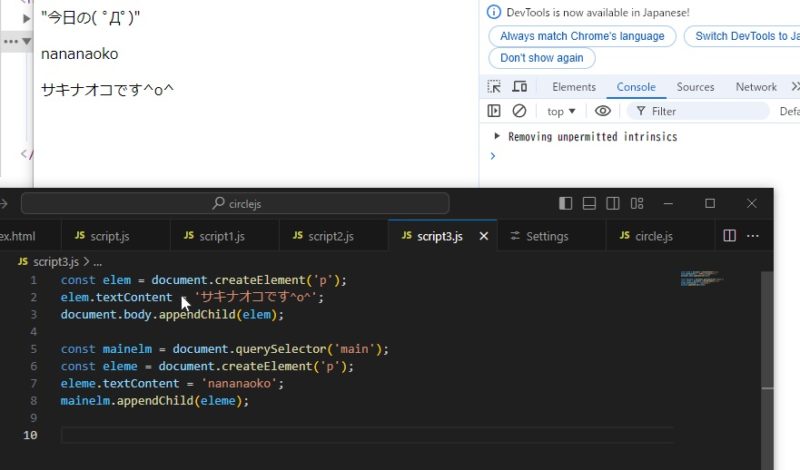
Task: Toggle the device toolbar icon in DevTools
Action: pos(519,87)
